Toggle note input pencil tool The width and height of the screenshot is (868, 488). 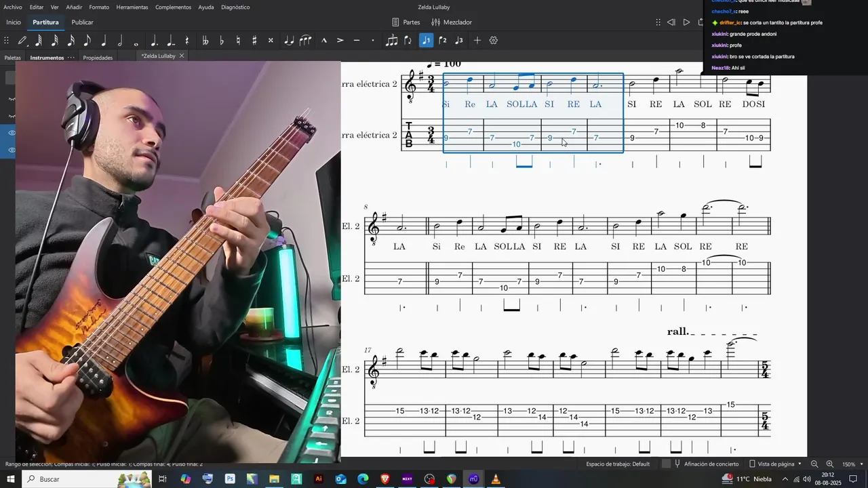[22, 41]
